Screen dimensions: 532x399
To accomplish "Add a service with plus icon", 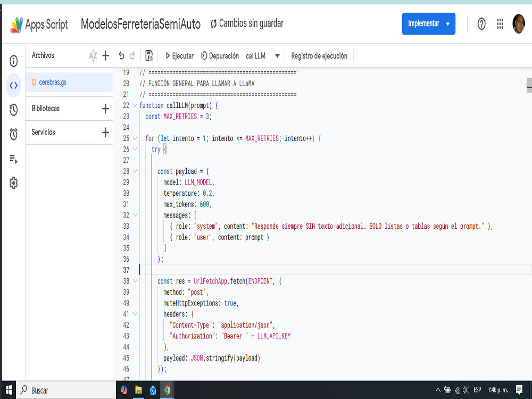I will tap(105, 132).
